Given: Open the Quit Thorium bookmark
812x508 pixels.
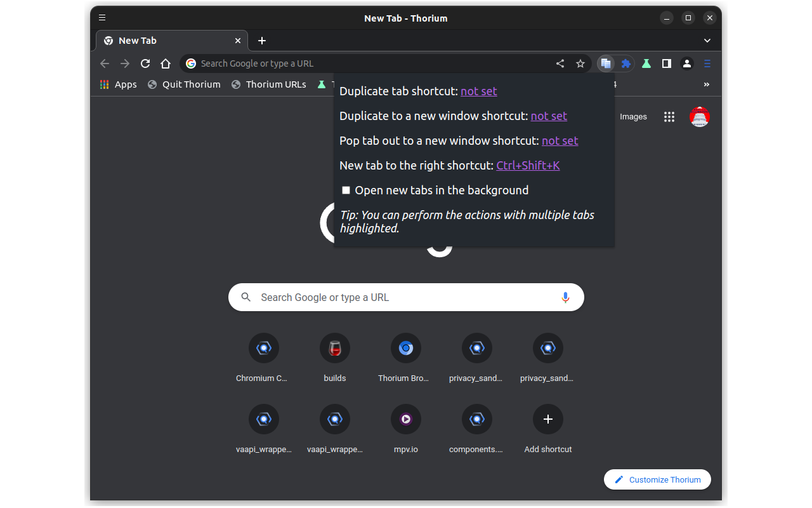Looking at the screenshot, I should point(184,84).
